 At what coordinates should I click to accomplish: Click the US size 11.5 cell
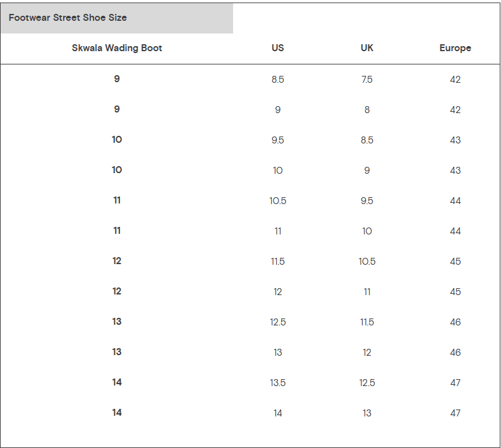[x=278, y=262]
